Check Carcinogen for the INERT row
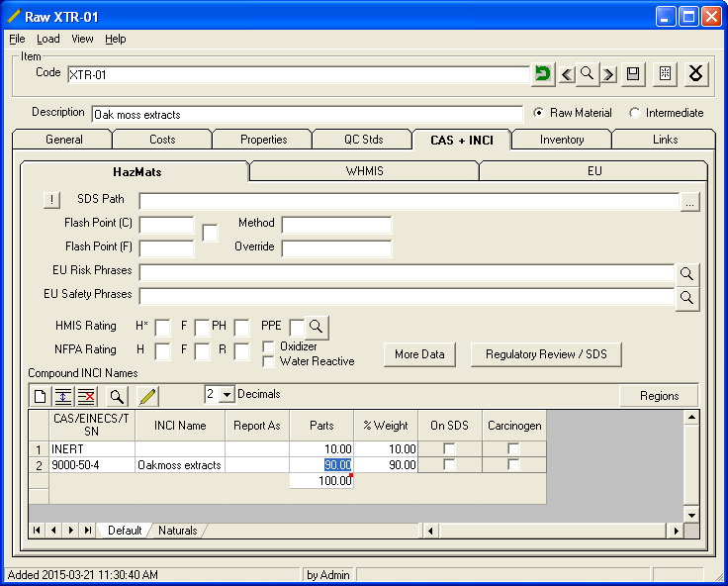 [513, 449]
